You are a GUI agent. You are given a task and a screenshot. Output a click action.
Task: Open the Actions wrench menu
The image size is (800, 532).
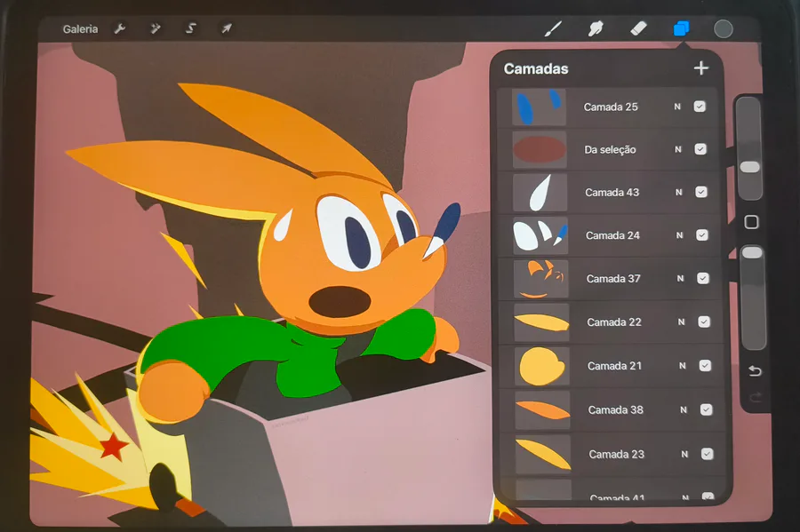120,28
